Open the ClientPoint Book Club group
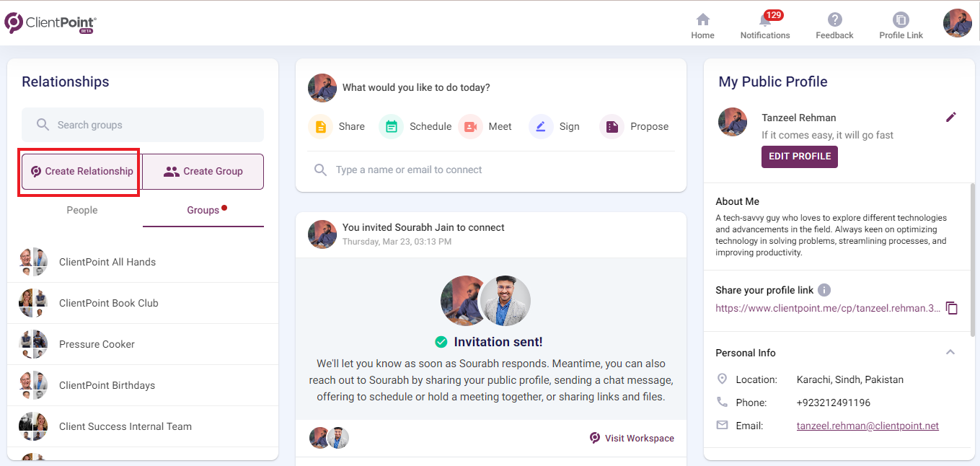This screenshot has width=980, height=466. tap(143, 303)
